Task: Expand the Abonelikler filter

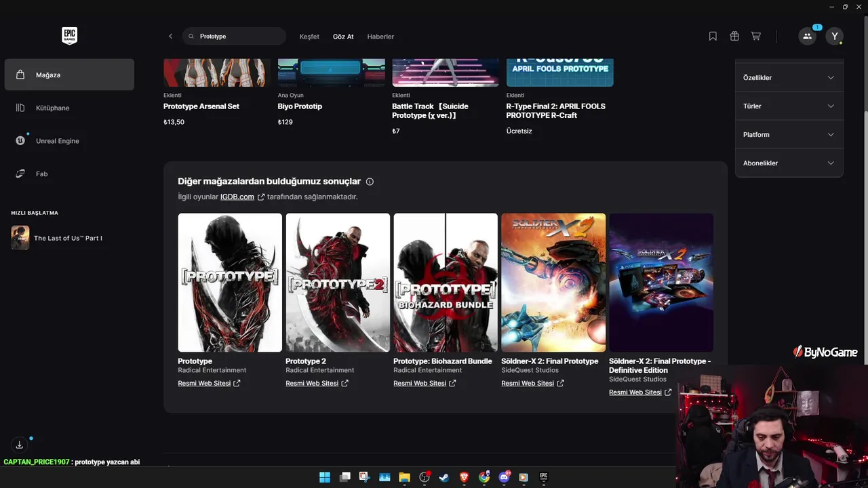Action: click(789, 163)
